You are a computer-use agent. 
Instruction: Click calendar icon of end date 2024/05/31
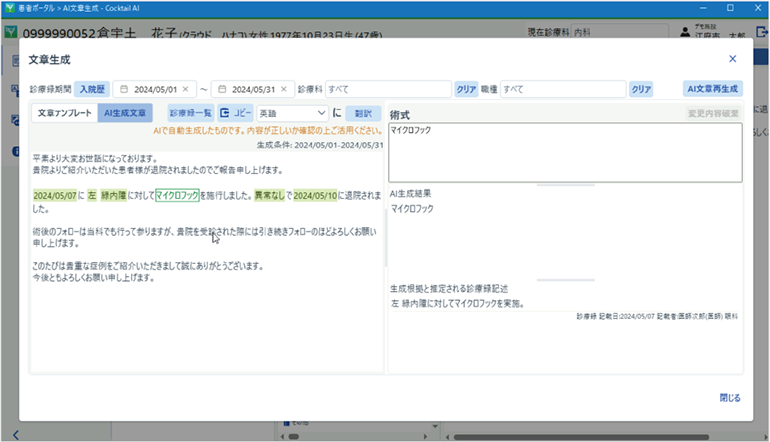(222, 89)
